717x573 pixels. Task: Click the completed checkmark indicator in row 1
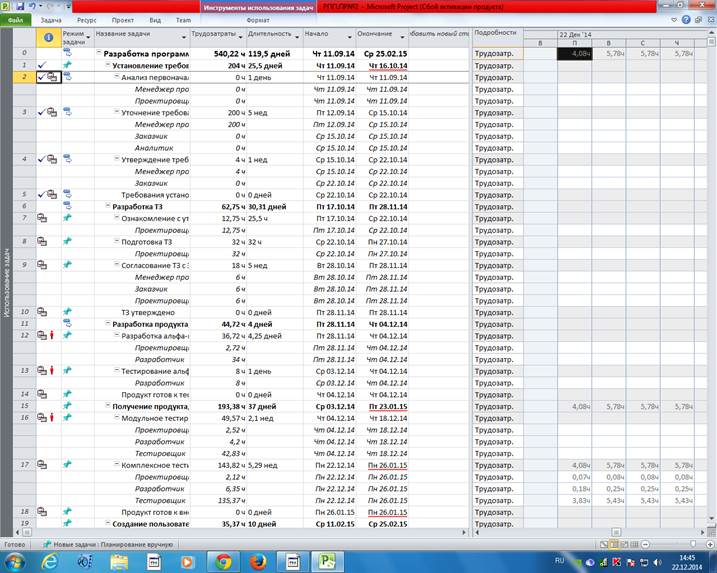point(42,65)
